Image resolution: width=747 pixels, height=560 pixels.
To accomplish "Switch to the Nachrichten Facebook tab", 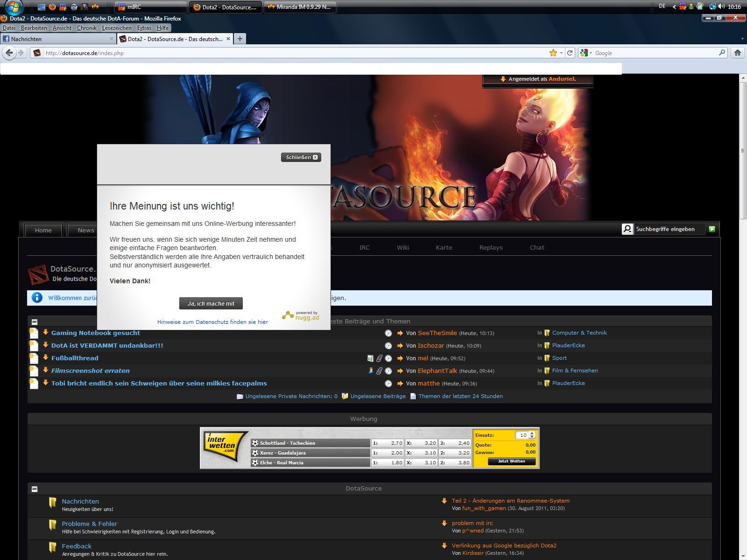I will pos(56,39).
